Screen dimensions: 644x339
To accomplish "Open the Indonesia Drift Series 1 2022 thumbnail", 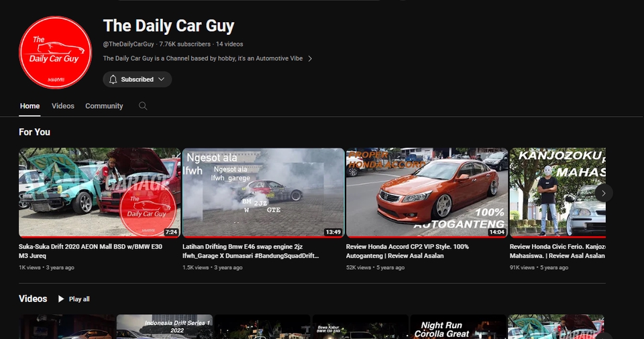I will [x=165, y=327].
